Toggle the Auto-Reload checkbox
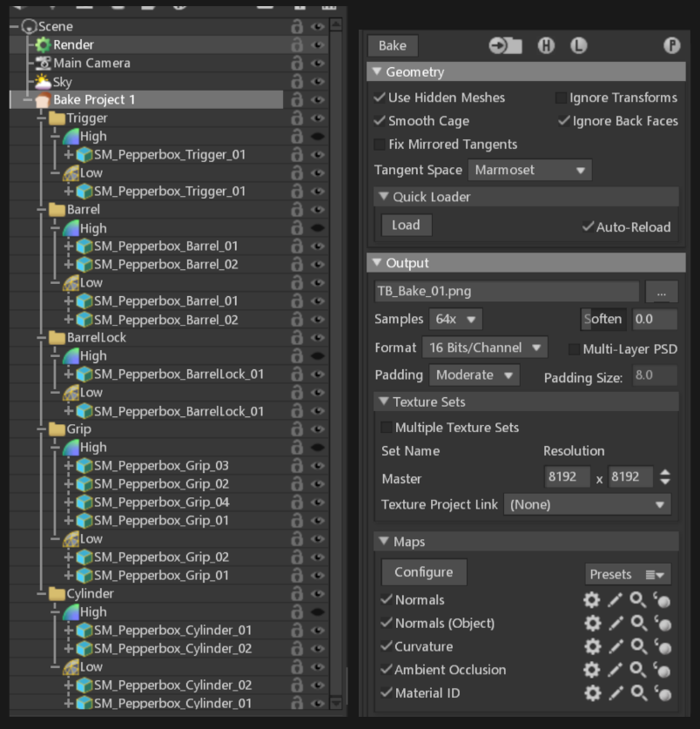 [x=588, y=226]
